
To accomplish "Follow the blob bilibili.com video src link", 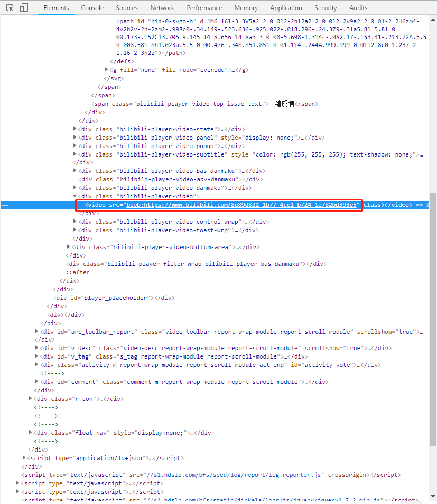I will tap(241, 205).
